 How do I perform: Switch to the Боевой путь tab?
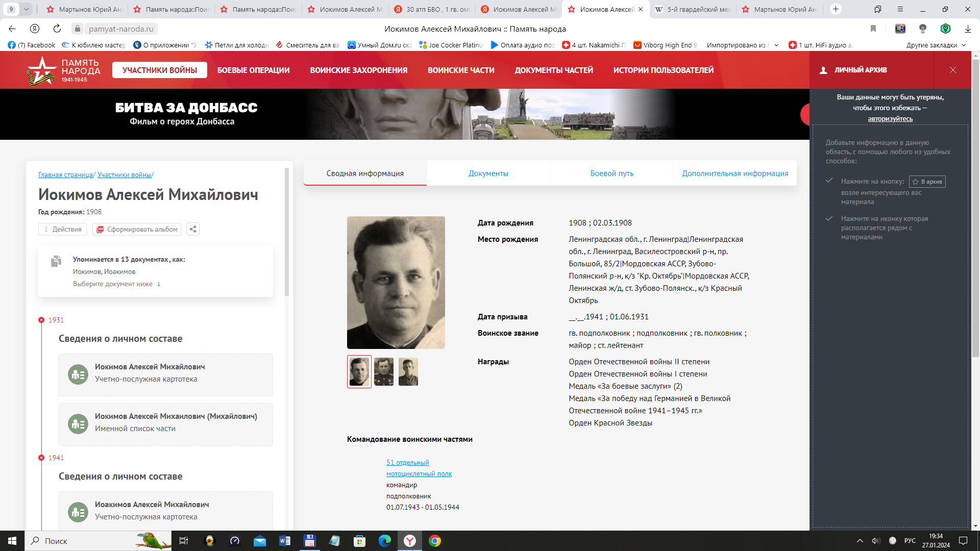point(612,173)
